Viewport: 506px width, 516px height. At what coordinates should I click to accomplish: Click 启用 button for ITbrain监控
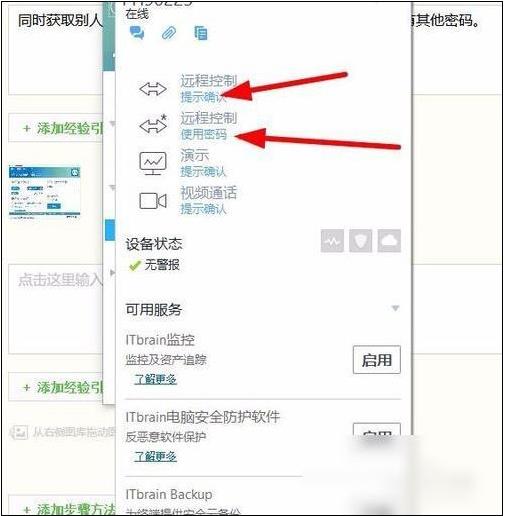coord(377,360)
